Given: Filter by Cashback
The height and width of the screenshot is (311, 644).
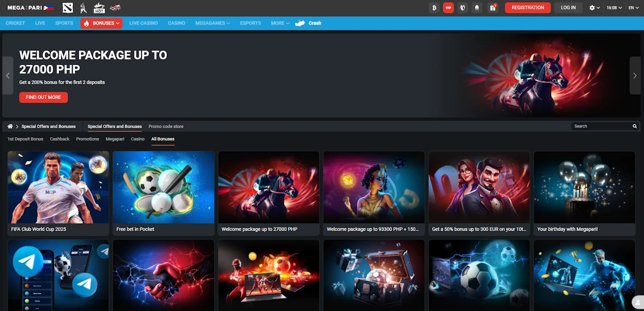Looking at the screenshot, I should [x=60, y=139].
